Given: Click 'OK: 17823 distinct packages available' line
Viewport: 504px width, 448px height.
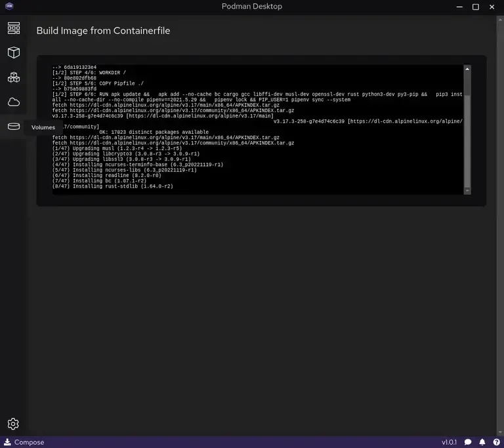Looking at the screenshot, I should click(x=154, y=132).
